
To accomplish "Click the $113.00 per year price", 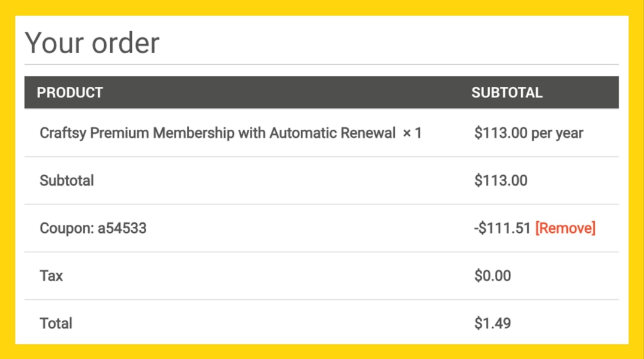I will [x=528, y=133].
